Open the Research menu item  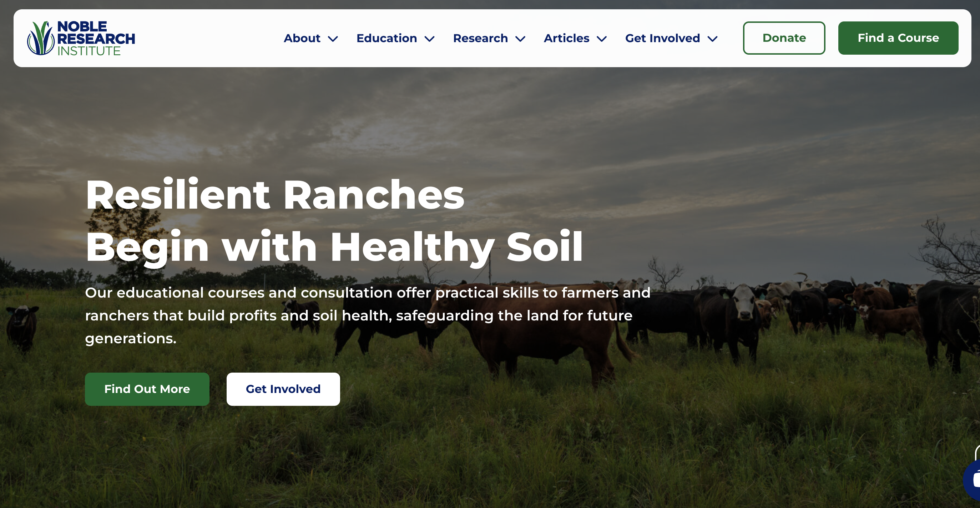480,38
